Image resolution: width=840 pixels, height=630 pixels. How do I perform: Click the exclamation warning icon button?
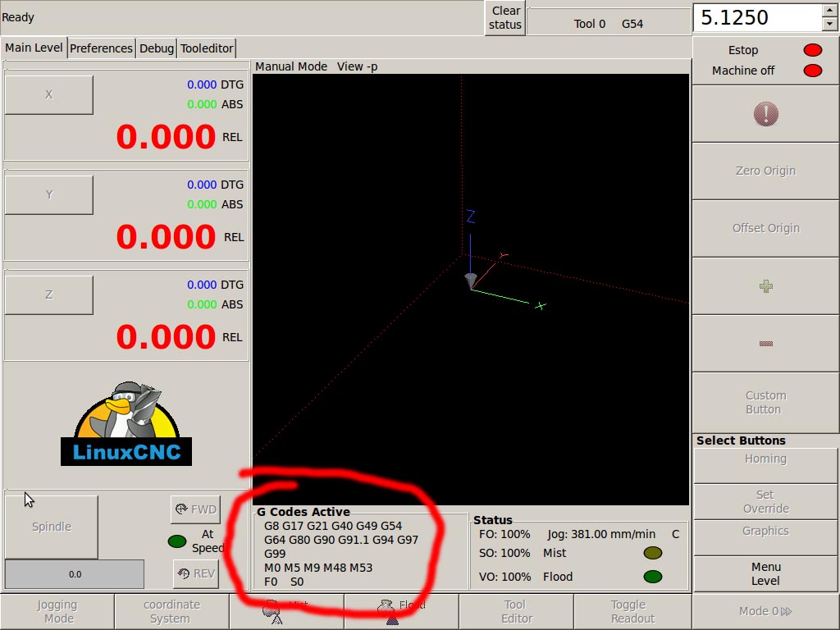click(x=765, y=113)
